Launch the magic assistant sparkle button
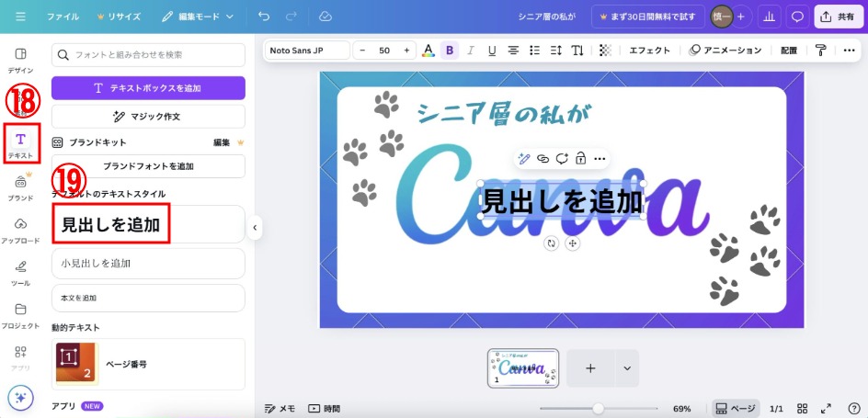The image size is (868, 418). coord(20,398)
